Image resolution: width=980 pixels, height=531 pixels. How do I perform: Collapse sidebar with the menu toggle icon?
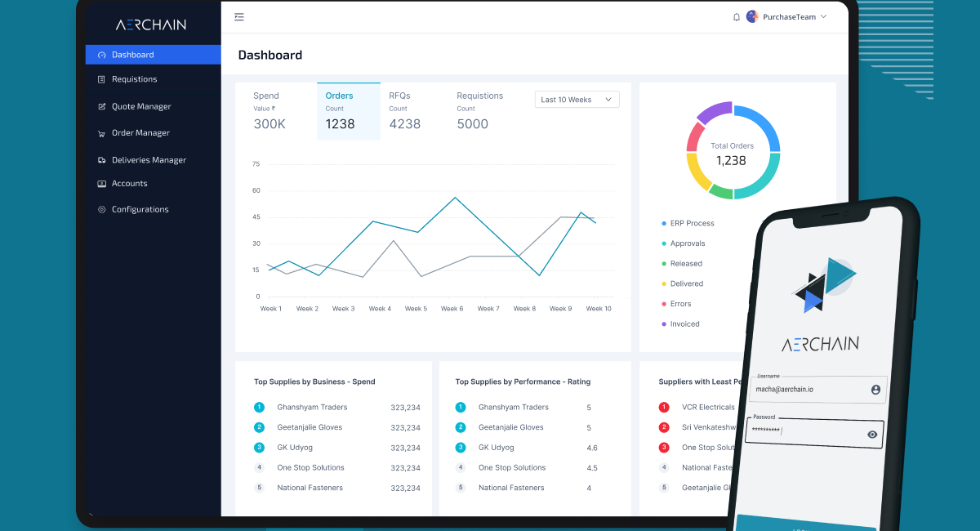coord(238,17)
